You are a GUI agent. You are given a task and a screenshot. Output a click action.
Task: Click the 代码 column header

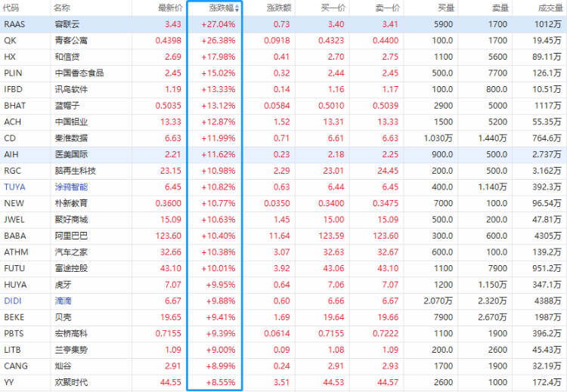(11, 8)
